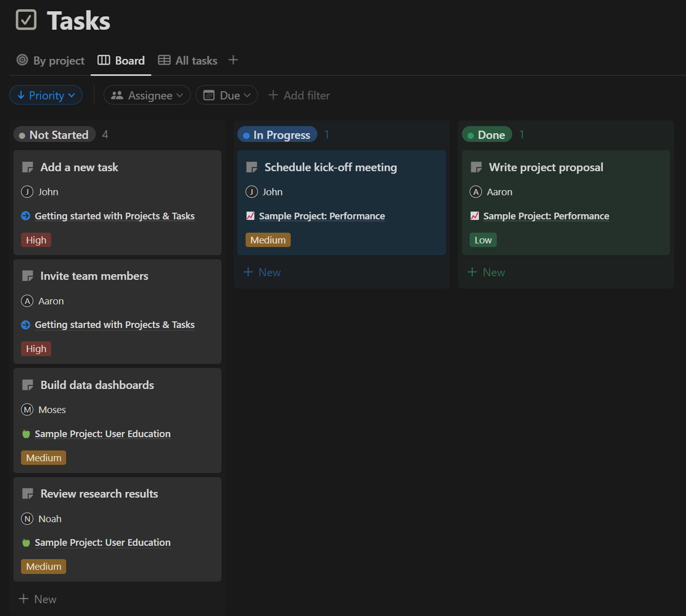Open the Due date filter dropdown
The image size is (686, 616).
pyautogui.click(x=227, y=95)
